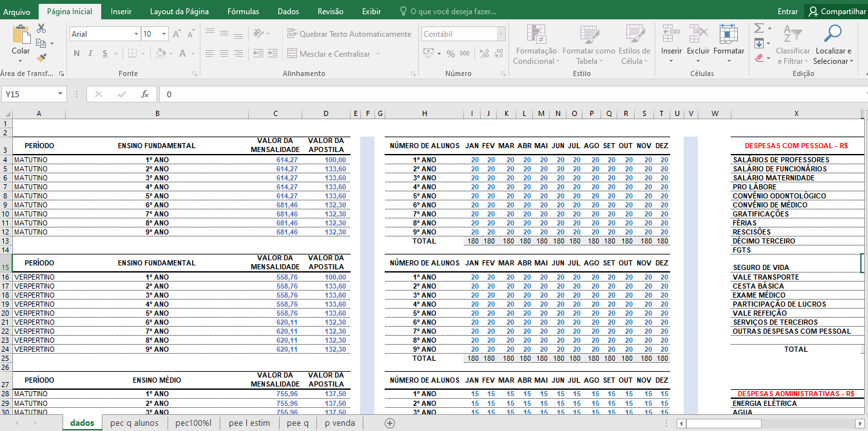Open the Name Box dropdown arrow
868x431 pixels.
coord(61,94)
